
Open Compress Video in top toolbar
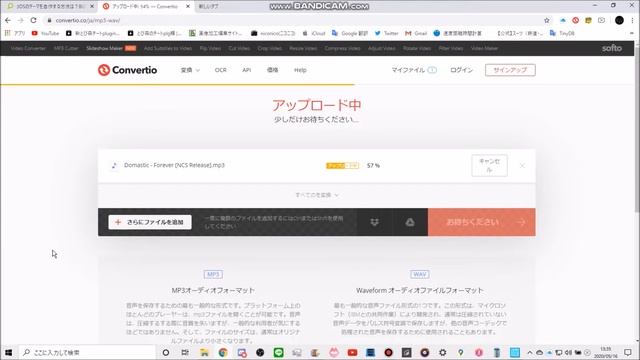point(342,48)
